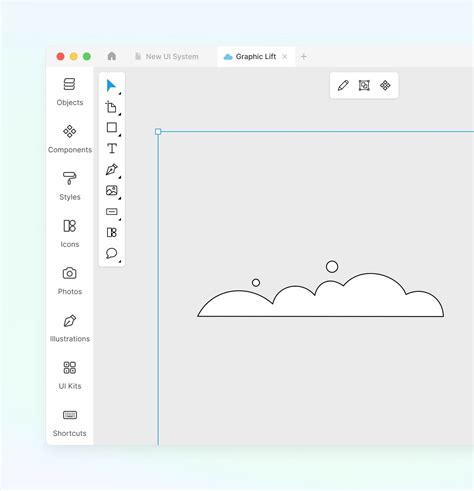The height and width of the screenshot is (491, 474).
Task: Select the Image tool
Action: (x=112, y=190)
